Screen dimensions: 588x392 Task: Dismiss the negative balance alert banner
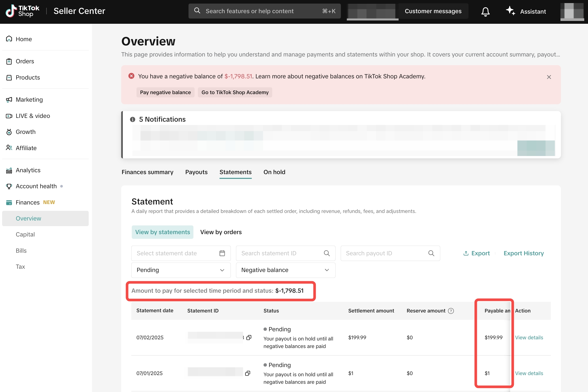pyautogui.click(x=549, y=77)
